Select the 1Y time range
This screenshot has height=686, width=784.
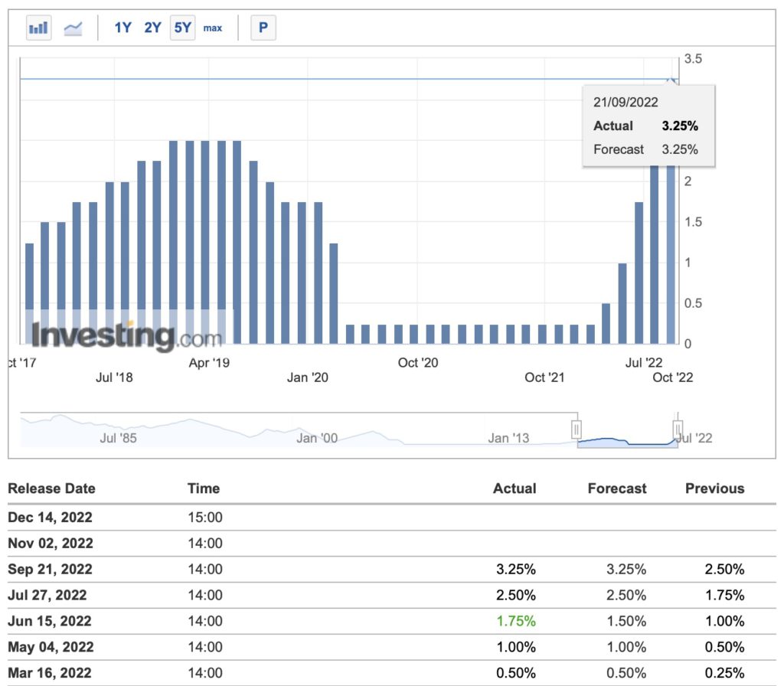click(122, 28)
